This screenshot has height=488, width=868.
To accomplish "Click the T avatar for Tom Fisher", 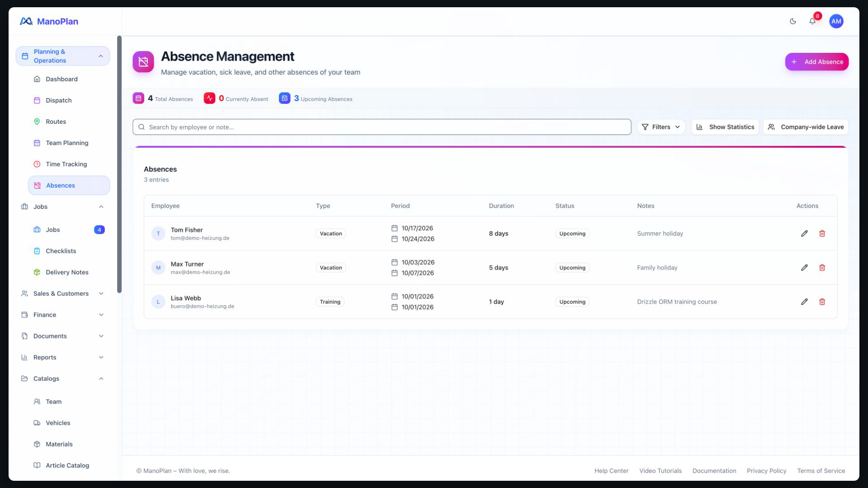I will pyautogui.click(x=158, y=234).
